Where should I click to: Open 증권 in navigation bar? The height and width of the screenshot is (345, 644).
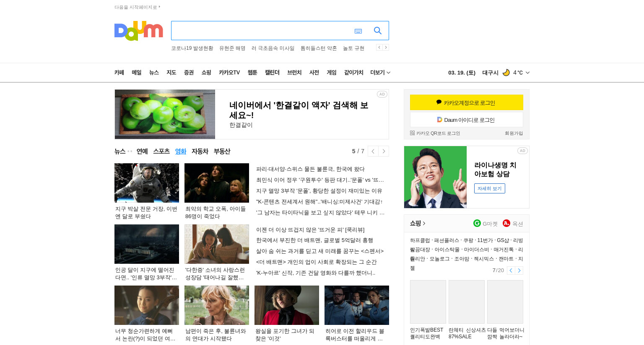point(189,72)
